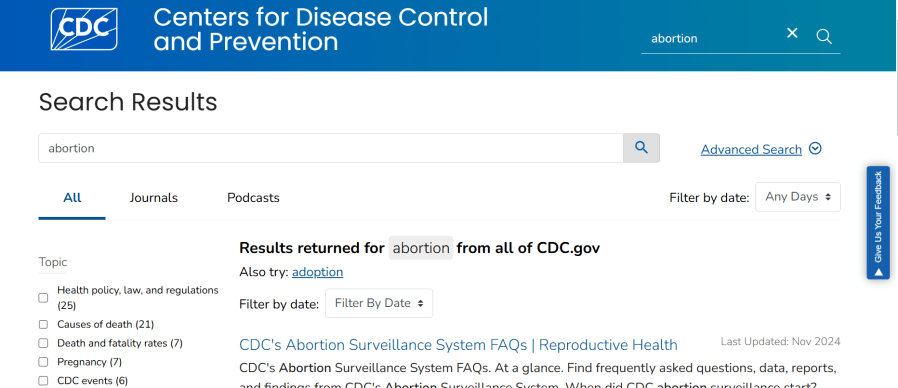Open the Filter By Date dropdown

pos(379,303)
